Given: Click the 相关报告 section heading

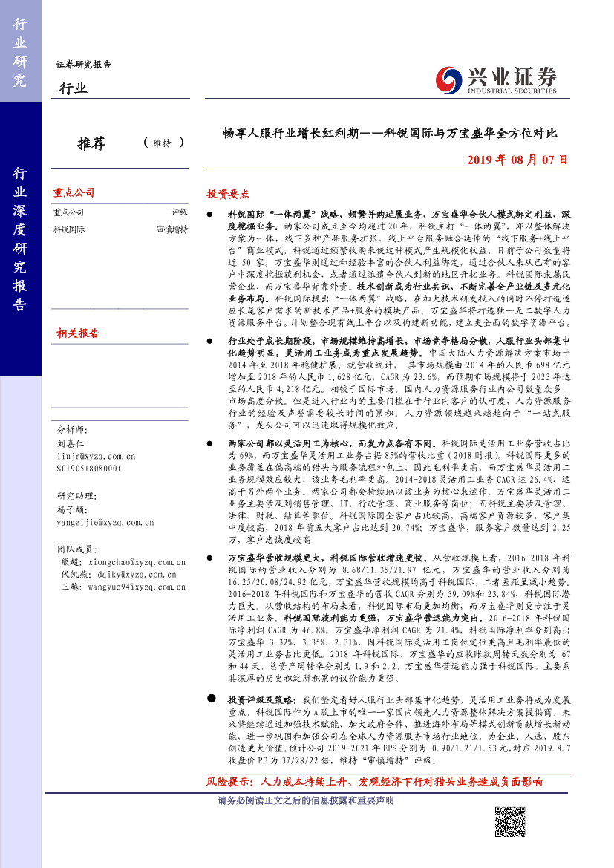Looking at the screenshot, I should click(77, 334).
